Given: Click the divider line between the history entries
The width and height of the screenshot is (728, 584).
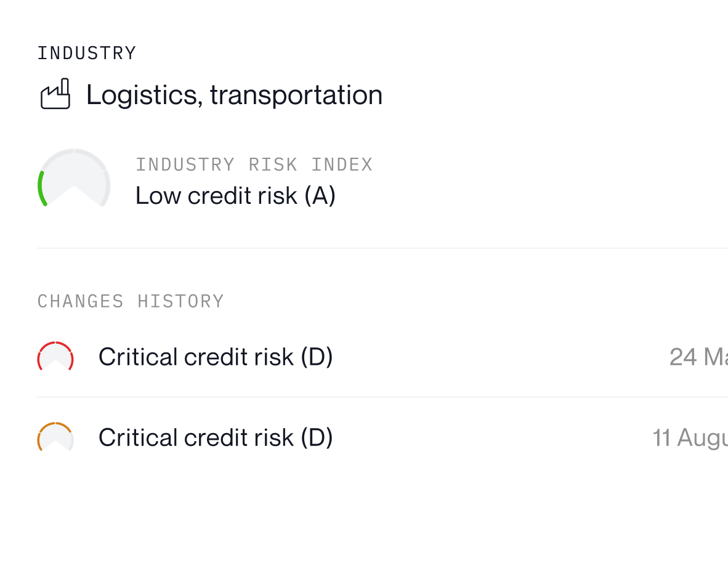Looking at the screenshot, I should [382, 397].
